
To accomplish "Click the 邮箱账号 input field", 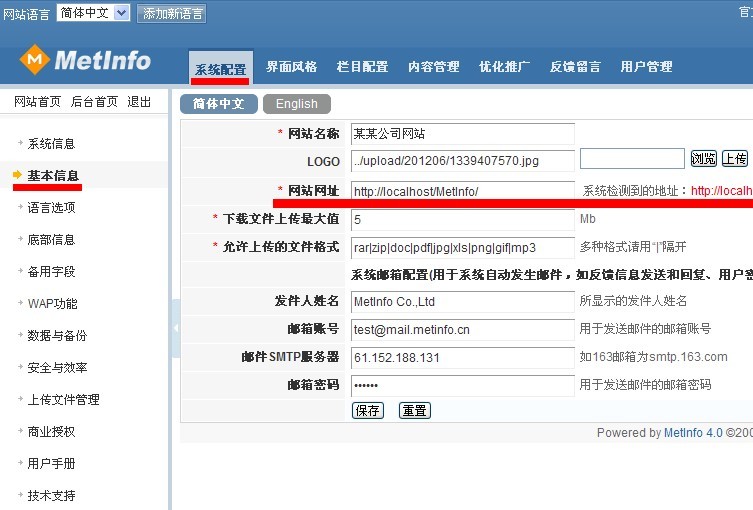I will click(x=462, y=329).
